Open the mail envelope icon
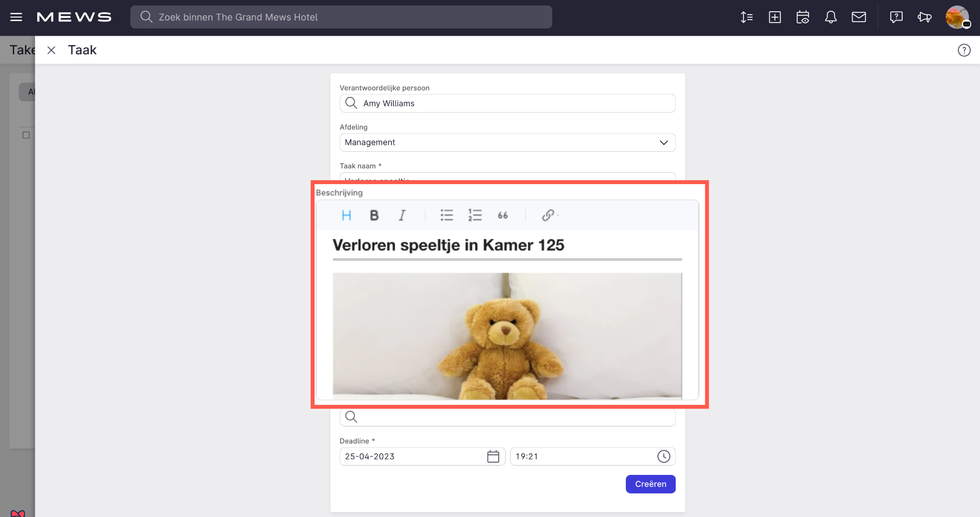980x517 pixels. pyautogui.click(x=858, y=17)
